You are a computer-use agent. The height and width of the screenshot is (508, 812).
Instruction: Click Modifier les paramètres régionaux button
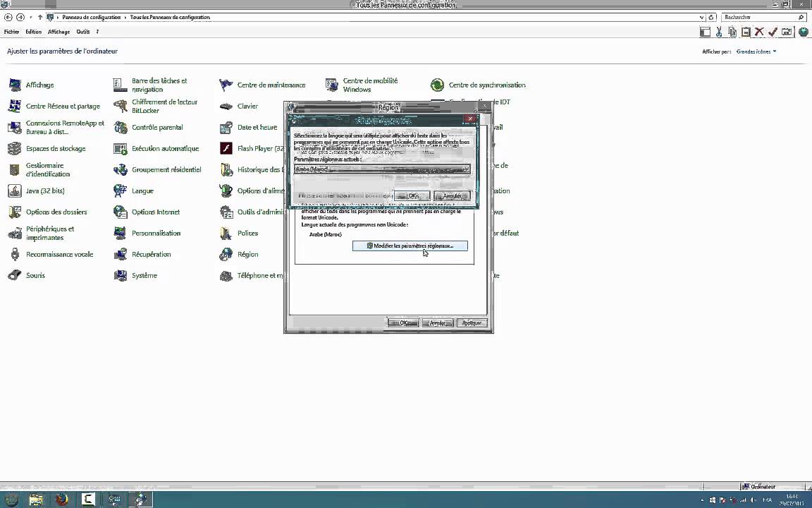click(410, 246)
